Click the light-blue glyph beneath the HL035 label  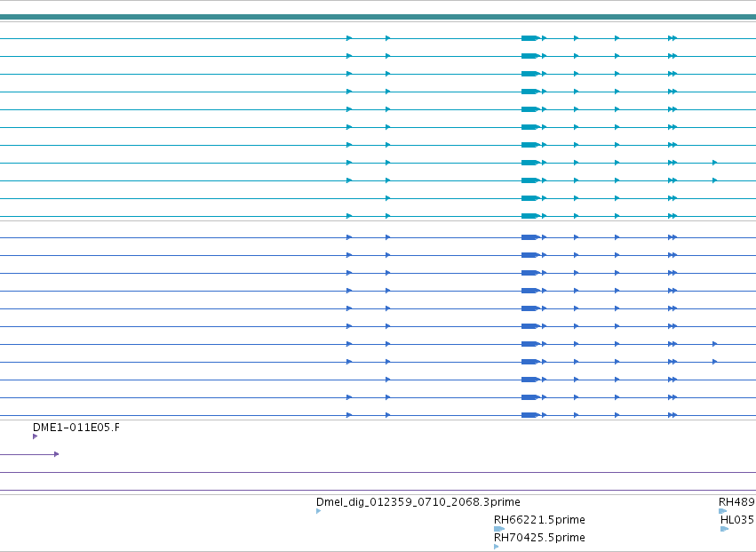pyautogui.click(x=725, y=529)
